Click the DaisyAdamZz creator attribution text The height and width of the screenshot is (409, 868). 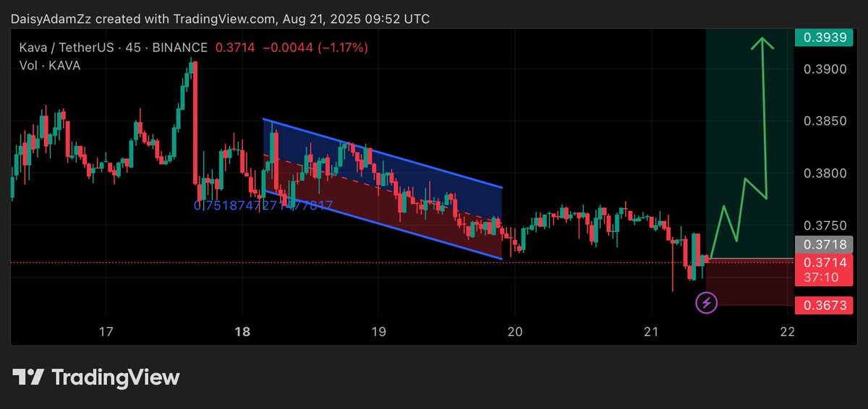pos(220,19)
